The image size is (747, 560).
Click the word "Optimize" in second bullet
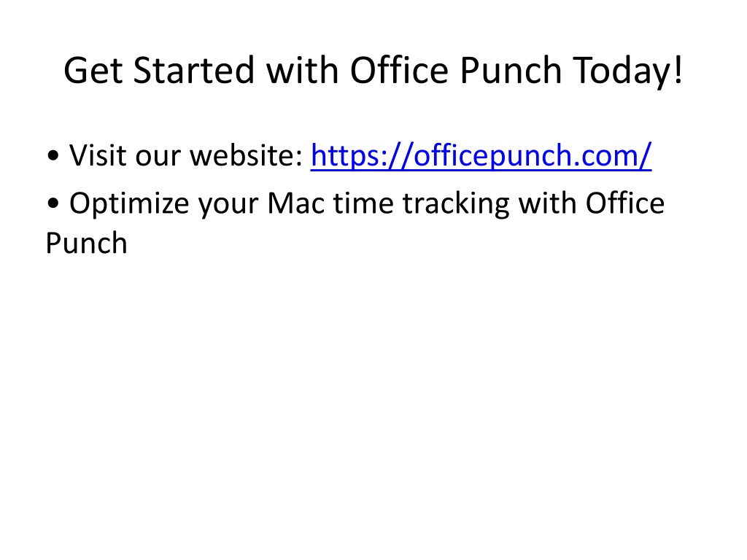click(129, 205)
